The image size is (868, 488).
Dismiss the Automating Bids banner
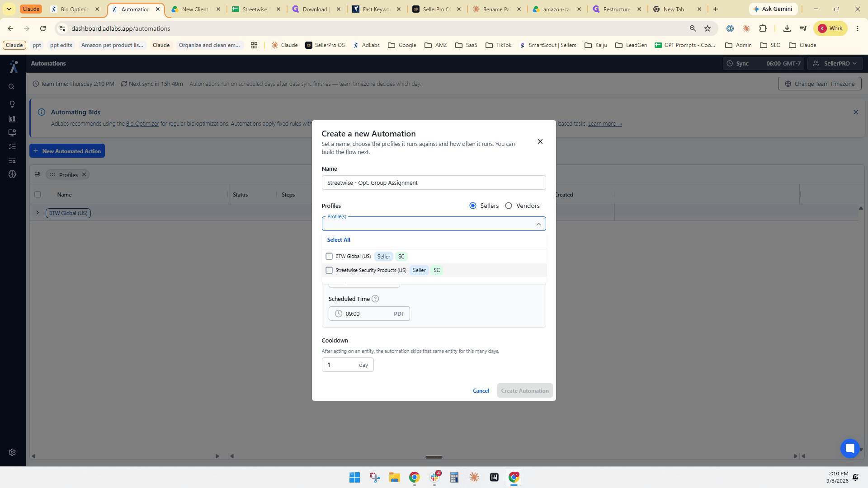pyautogui.click(x=855, y=112)
